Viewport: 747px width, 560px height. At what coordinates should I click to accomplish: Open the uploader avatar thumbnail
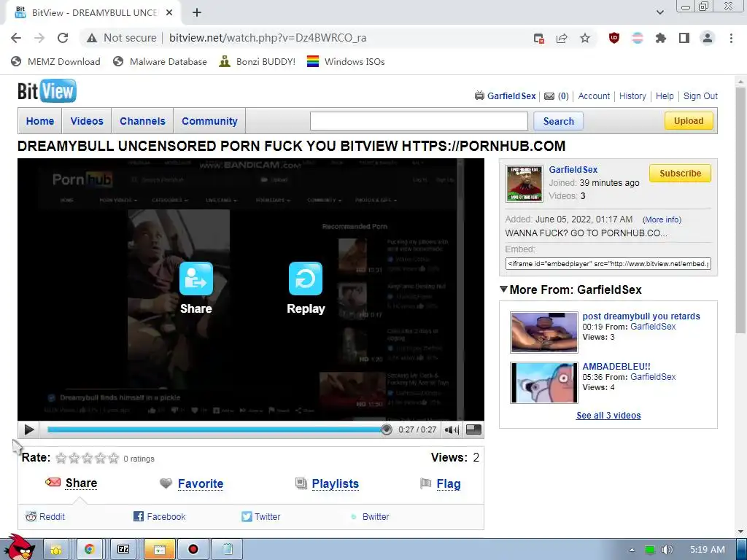coord(524,184)
